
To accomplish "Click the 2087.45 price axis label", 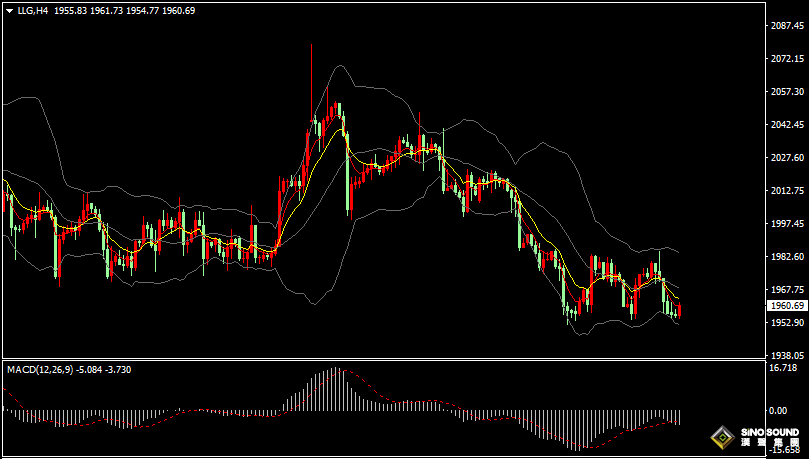I will (x=786, y=26).
